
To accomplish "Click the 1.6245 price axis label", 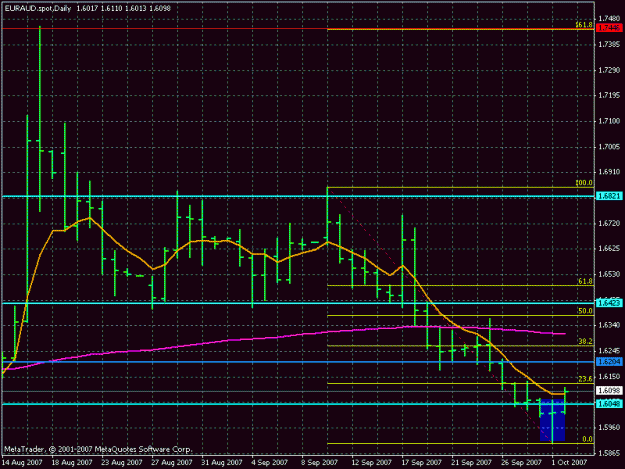I will click(x=609, y=351).
